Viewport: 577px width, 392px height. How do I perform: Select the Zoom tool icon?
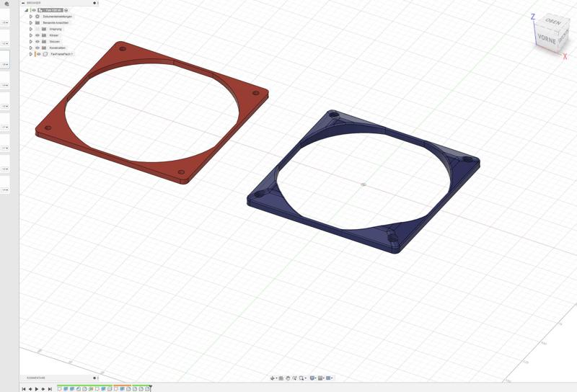coord(294,378)
